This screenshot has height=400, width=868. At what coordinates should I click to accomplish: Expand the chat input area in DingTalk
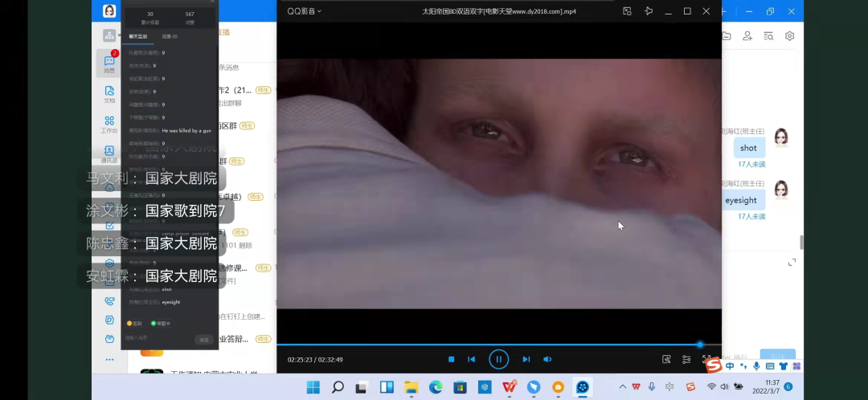[792, 262]
